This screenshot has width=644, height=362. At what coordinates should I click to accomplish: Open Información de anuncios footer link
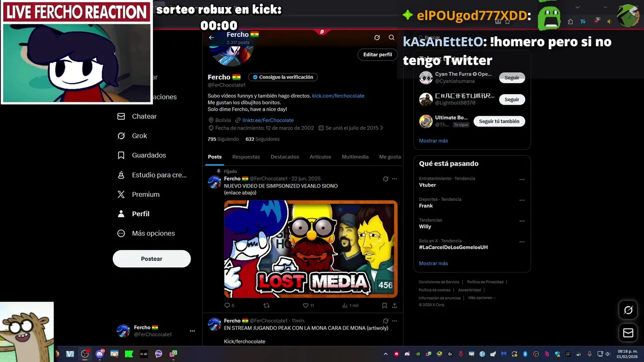(440, 298)
